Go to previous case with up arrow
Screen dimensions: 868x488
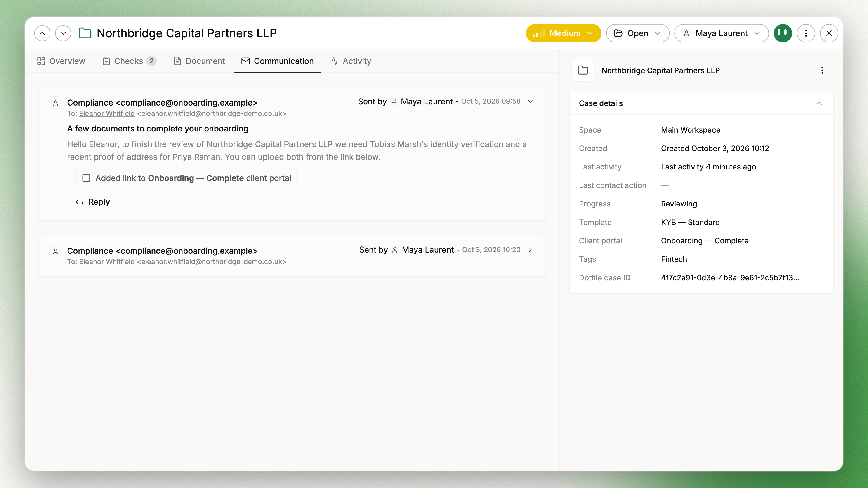click(x=42, y=33)
